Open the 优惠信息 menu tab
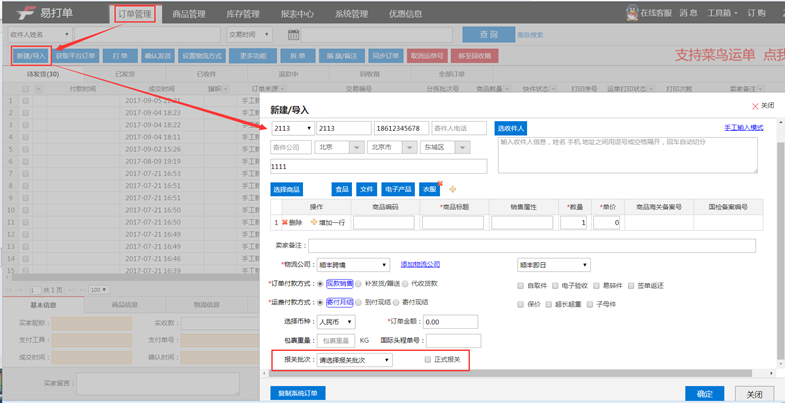Screen dimensions: 785x403 tap(406, 14)
